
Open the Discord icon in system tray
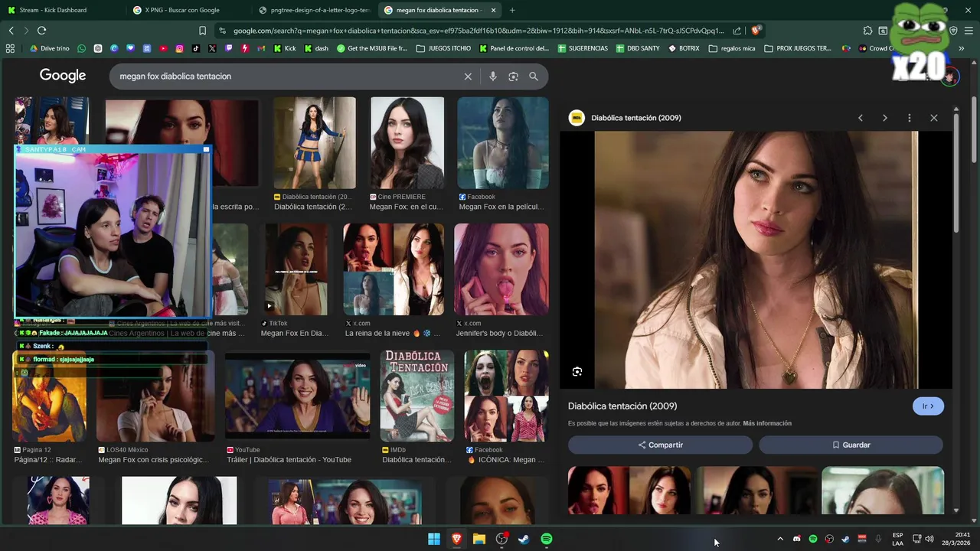[x=796, y=539]
